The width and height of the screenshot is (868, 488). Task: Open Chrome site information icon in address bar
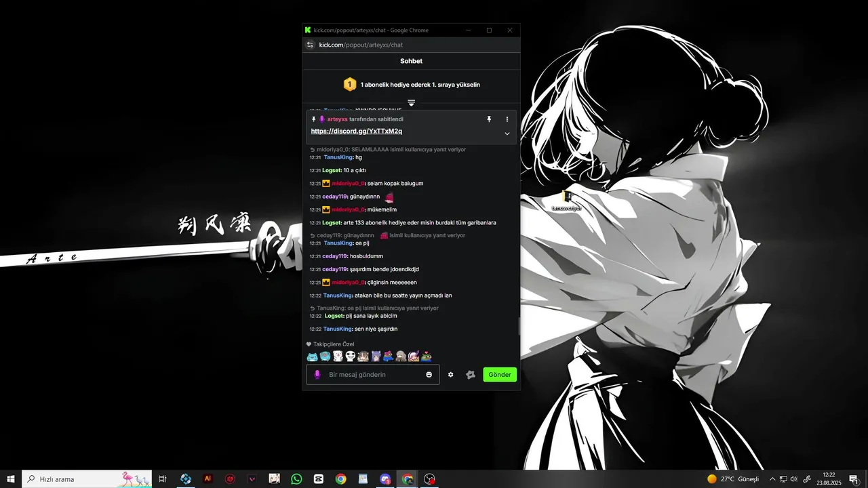click(311, 45)
